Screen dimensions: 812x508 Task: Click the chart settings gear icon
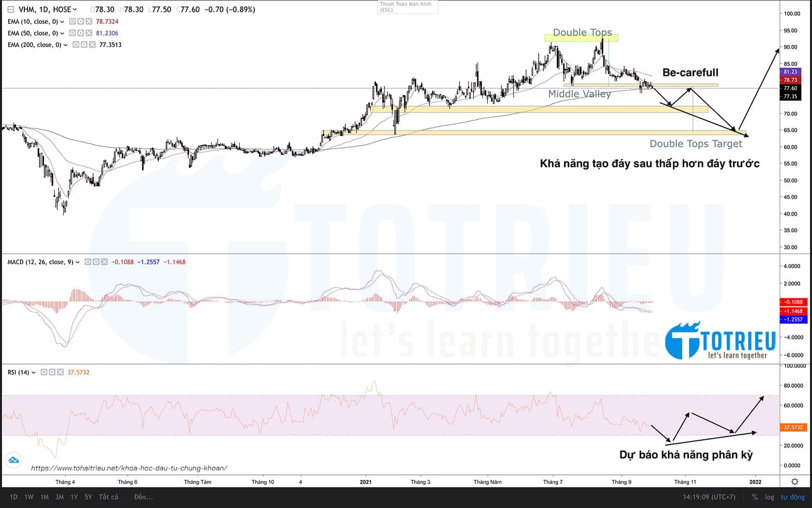[795, 481]
